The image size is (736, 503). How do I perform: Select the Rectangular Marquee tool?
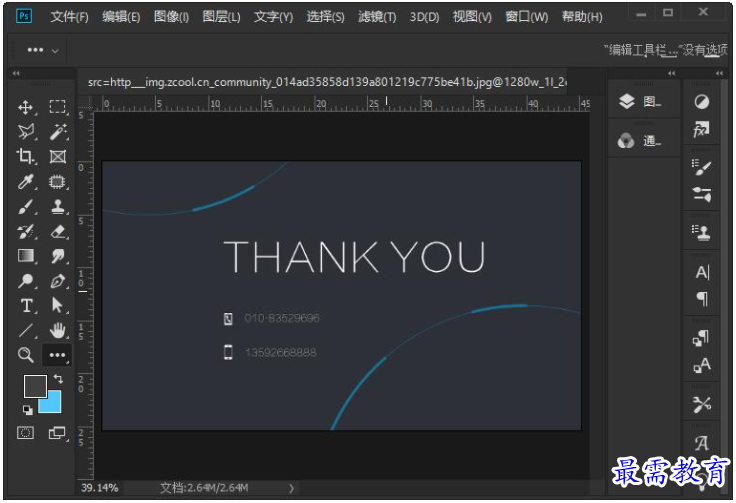click(58, 107)
